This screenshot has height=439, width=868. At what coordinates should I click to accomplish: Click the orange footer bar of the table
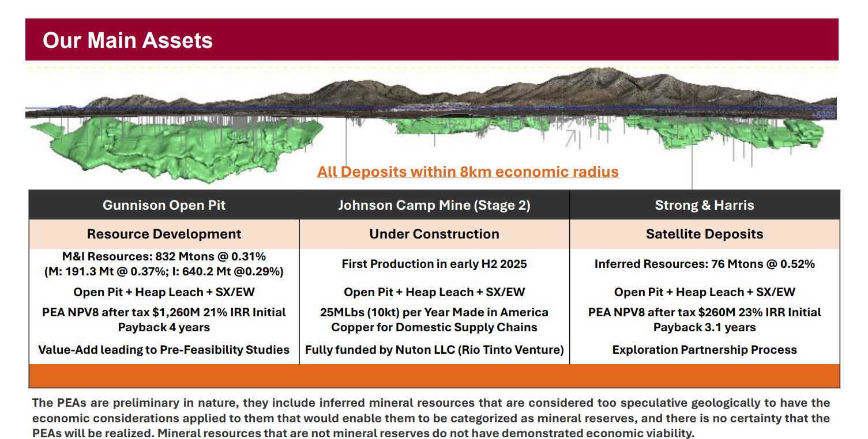coord(434,376)
